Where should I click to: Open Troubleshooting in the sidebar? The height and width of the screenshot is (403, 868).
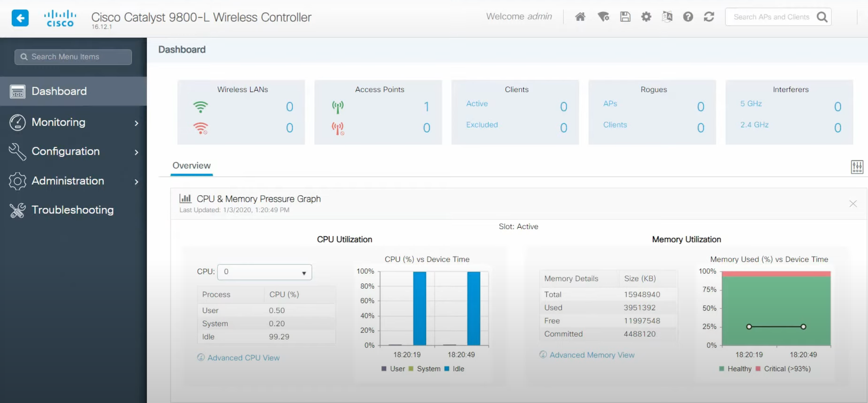pos(72,210)
